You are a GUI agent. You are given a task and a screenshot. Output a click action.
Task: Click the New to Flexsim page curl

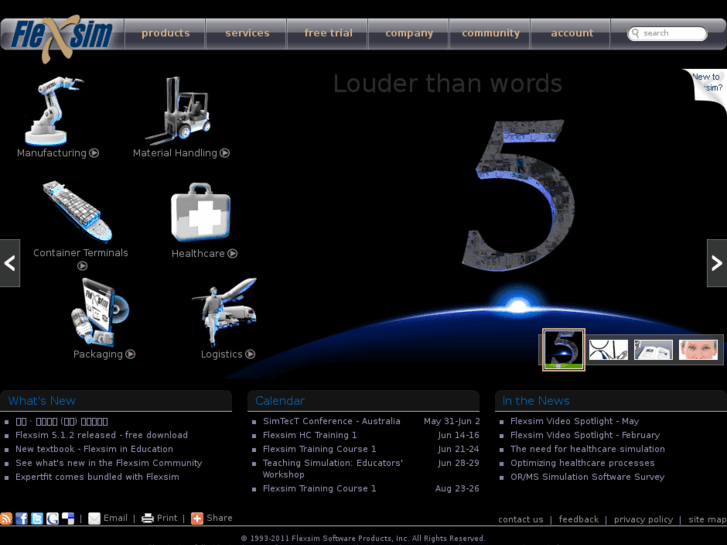pos(708,86)
